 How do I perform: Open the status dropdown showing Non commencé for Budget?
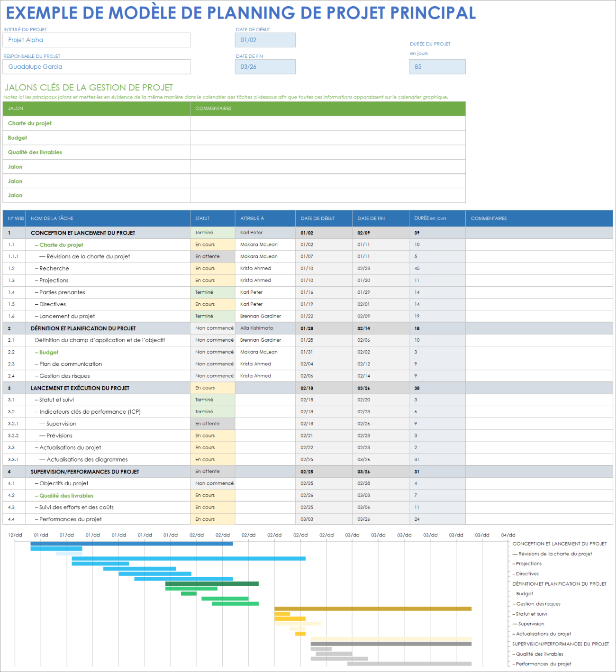coord(212,352)
